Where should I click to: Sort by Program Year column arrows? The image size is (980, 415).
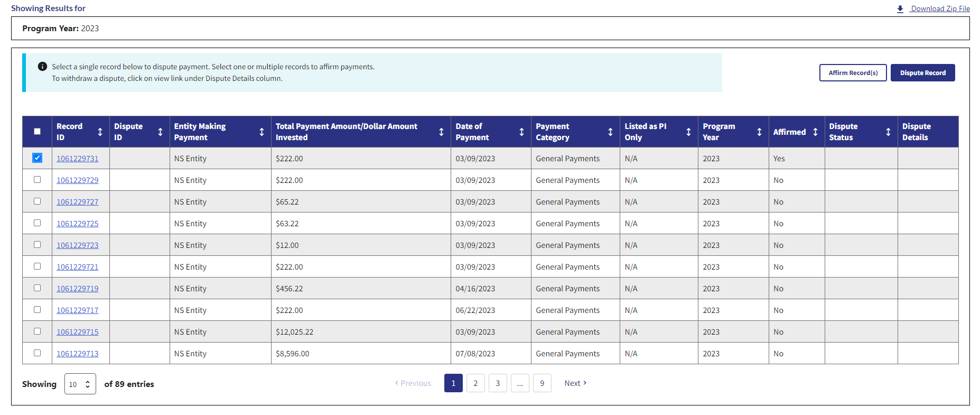759,132
